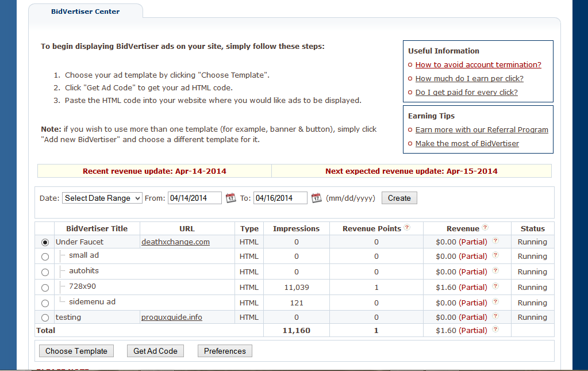Click the autohits title text
The height and width of the screenshot is (371, 588).
pos(84,270)
